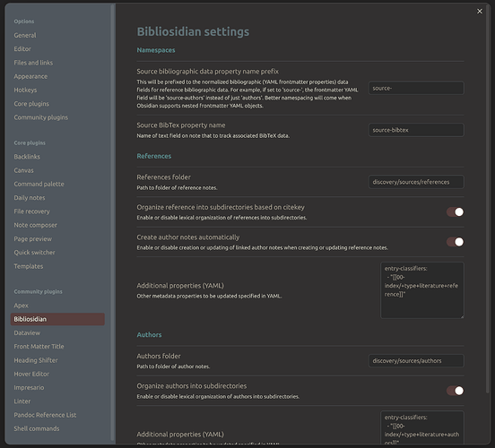
Task: Click 'Source bibliographic data property name prefix' label
Action: click(x=207, y=72)
